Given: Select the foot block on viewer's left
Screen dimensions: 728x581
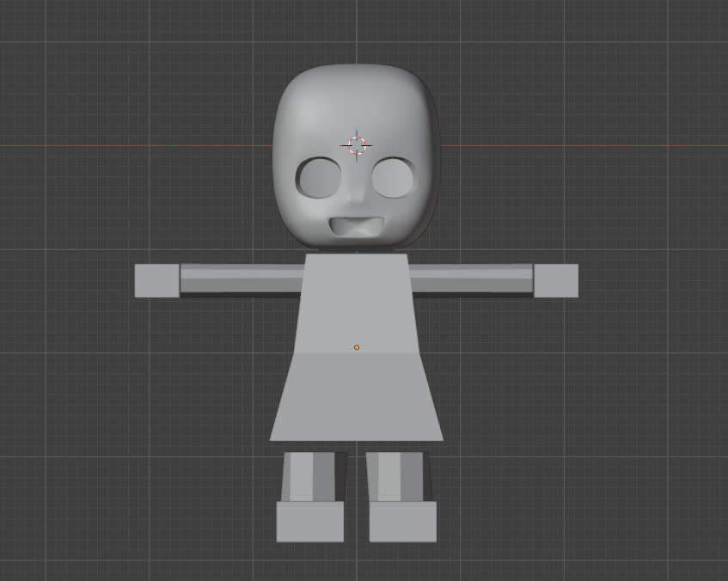Looking at the screenshot, I should pos(310,522).
